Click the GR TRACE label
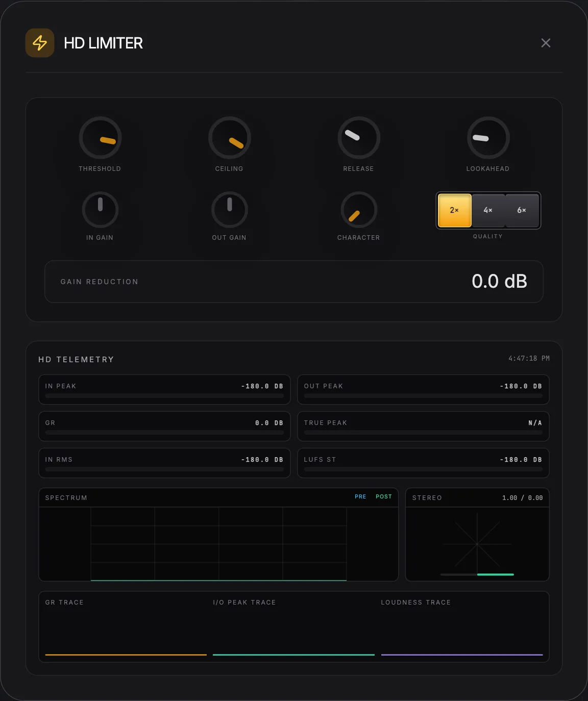This screenshot has height=701, width=588. coord(64,603)
